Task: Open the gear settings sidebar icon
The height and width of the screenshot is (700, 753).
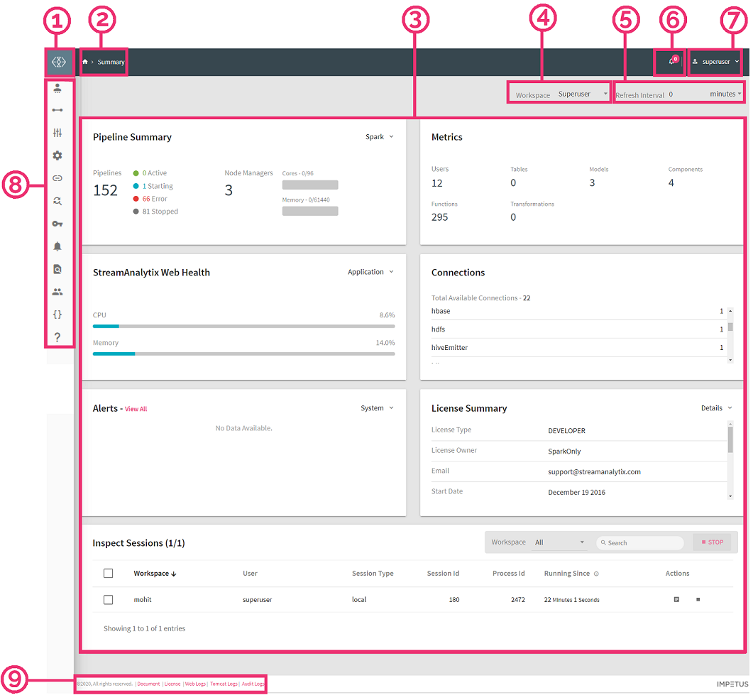Action: coord(57,155)
